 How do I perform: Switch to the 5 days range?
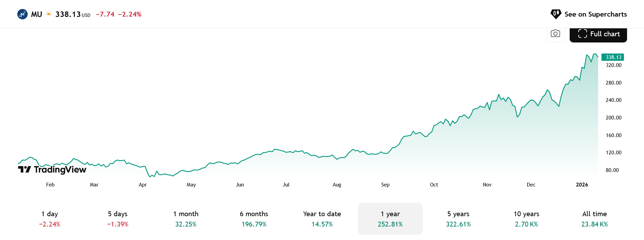[118, 219]
